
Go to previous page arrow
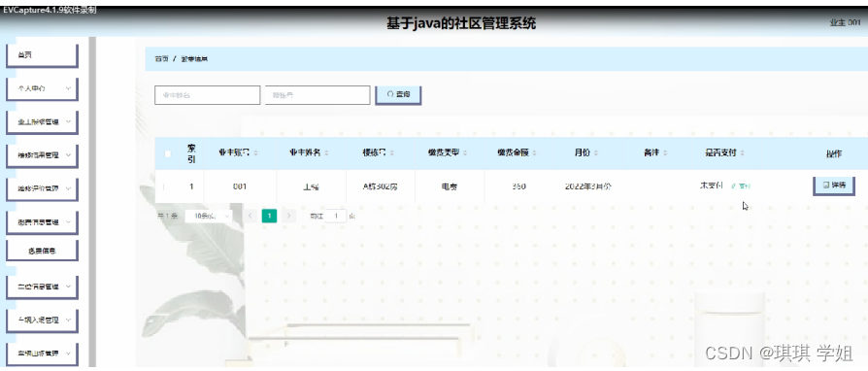click(x=250, y=216)
